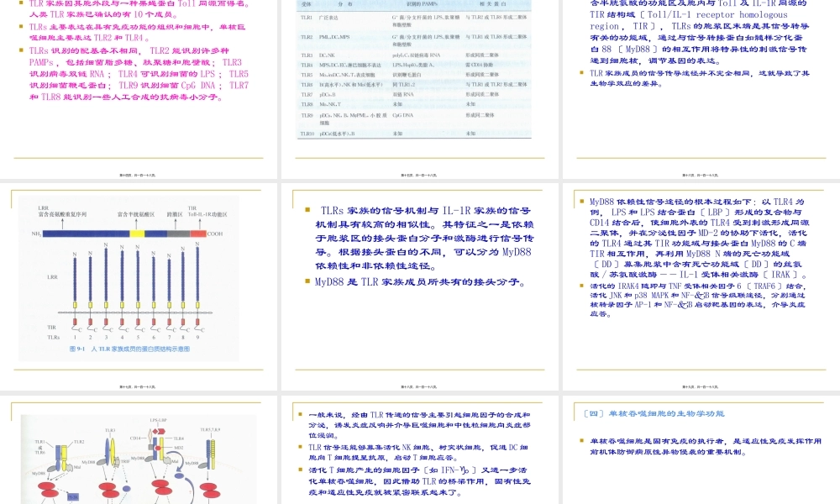Click the COOH terminus label on the protein bar
840x504 pixels.
[x=214, y=234]
